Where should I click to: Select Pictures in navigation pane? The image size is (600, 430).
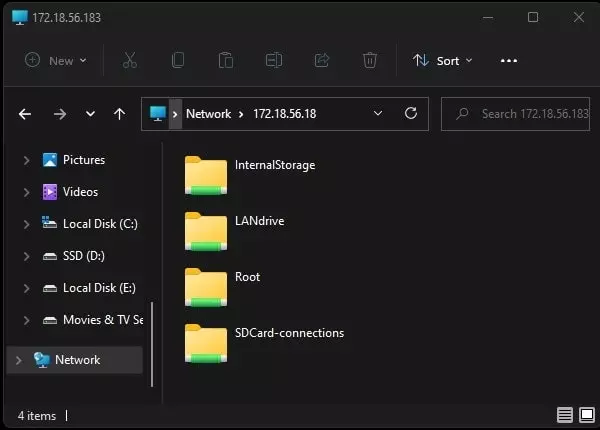(84, 160)
